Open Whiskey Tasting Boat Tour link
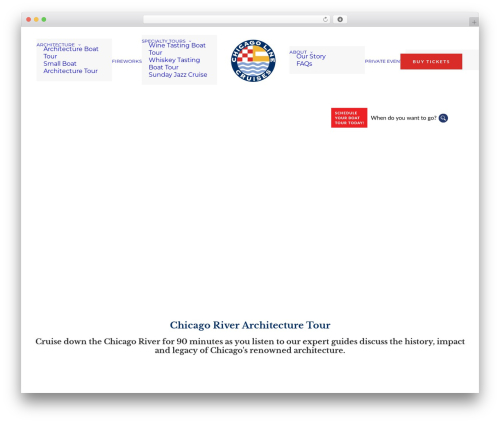 (174, 63)
